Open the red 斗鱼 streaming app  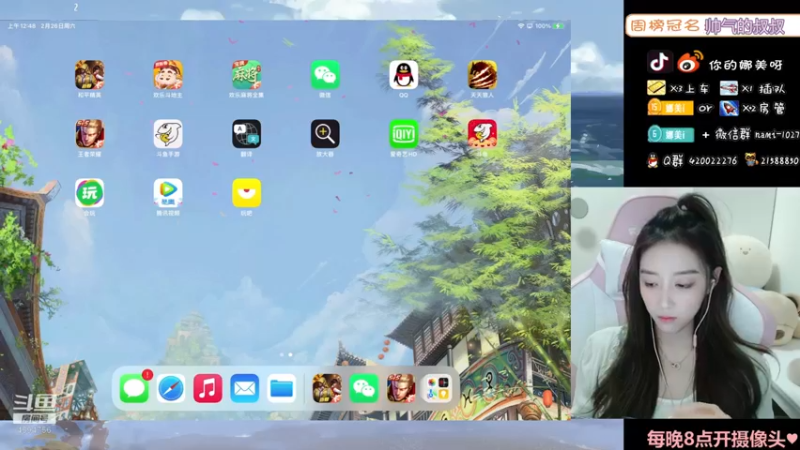(x=482, y=134)
